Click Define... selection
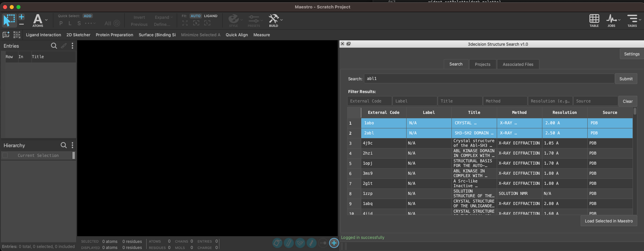 pos(162,25)
